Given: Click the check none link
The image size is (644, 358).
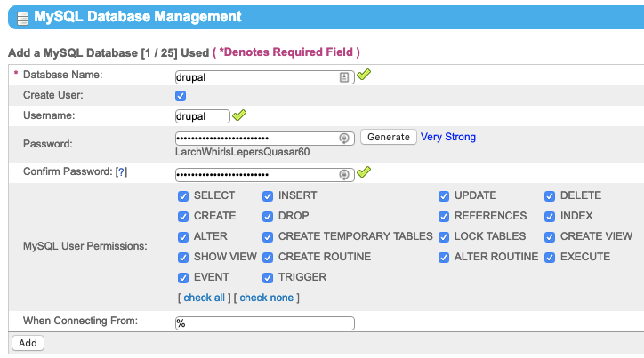Looking at the screenshot, I should pos(265,298).
